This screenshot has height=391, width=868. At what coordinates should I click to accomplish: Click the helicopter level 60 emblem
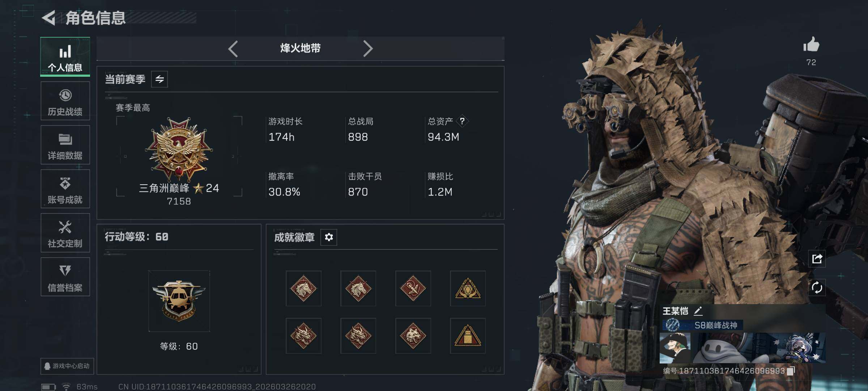click(179, 301)
